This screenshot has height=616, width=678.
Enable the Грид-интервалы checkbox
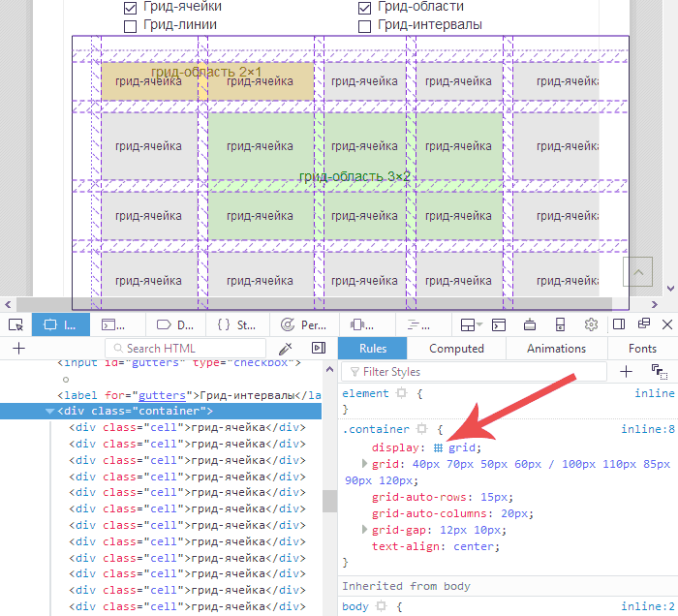tap(364, 26)
